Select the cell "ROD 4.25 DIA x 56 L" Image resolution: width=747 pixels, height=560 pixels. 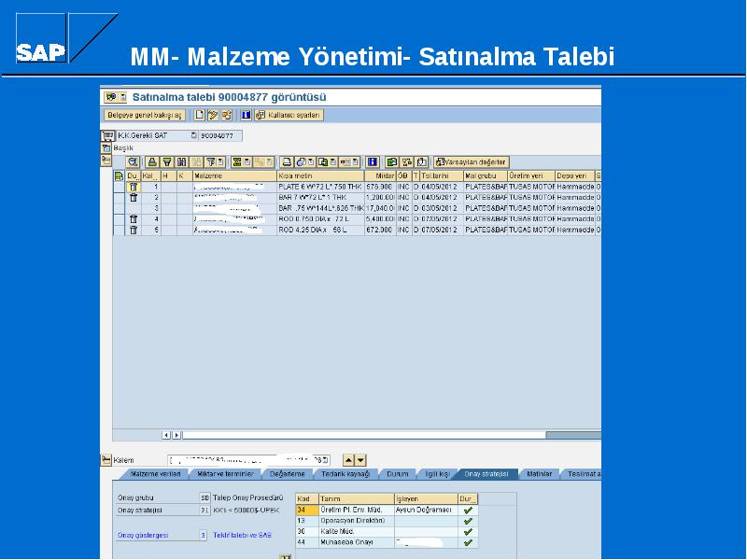coord(320,230)
